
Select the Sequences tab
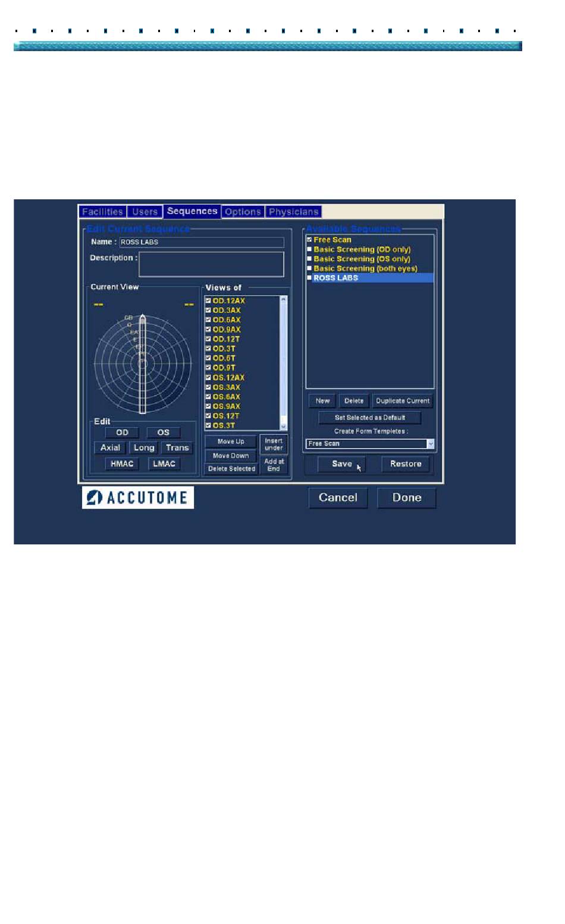click(x=192, y=211)
